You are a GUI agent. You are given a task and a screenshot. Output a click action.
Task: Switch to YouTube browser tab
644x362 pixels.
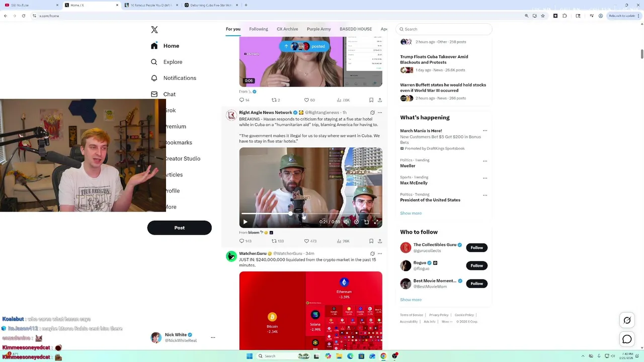click(30, 5)
